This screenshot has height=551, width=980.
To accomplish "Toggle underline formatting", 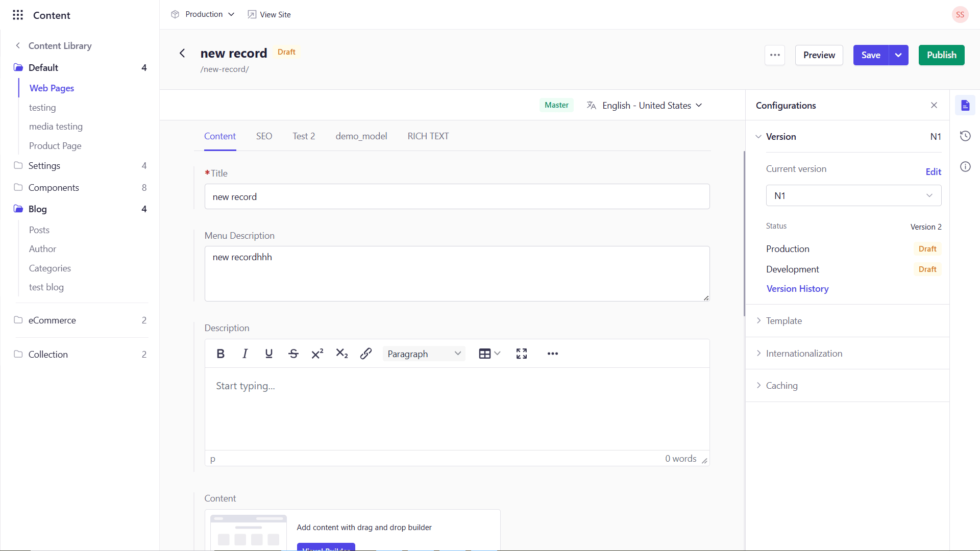I will pos(269,354).
